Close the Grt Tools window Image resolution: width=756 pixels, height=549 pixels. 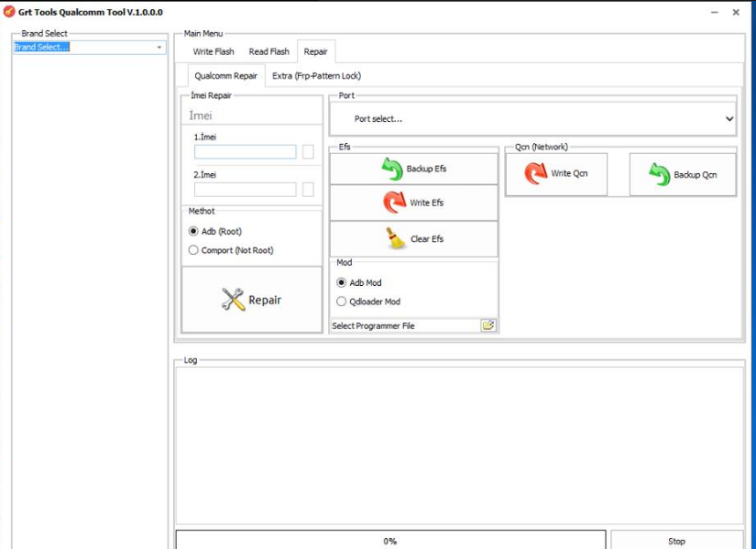point(736,12)
